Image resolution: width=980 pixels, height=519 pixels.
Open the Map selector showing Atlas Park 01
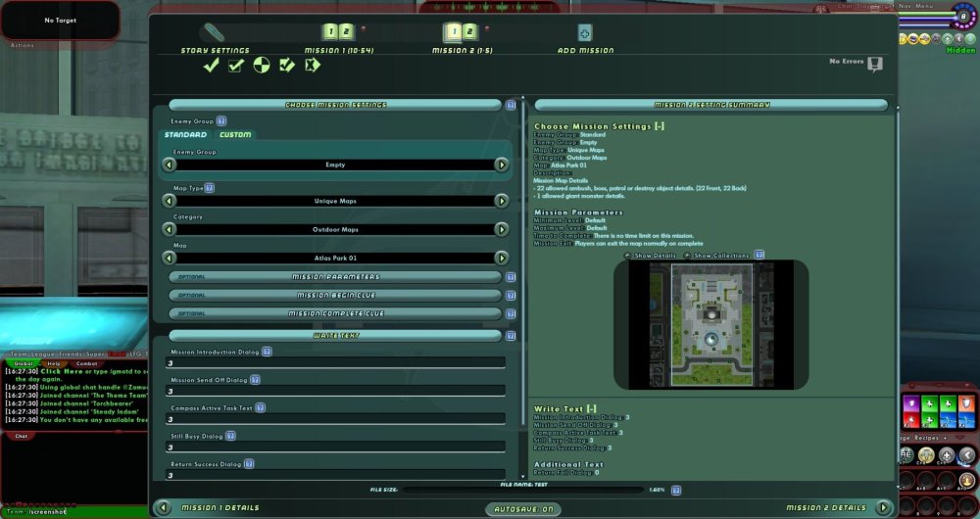pyautogui.click(x=335, y=258)
